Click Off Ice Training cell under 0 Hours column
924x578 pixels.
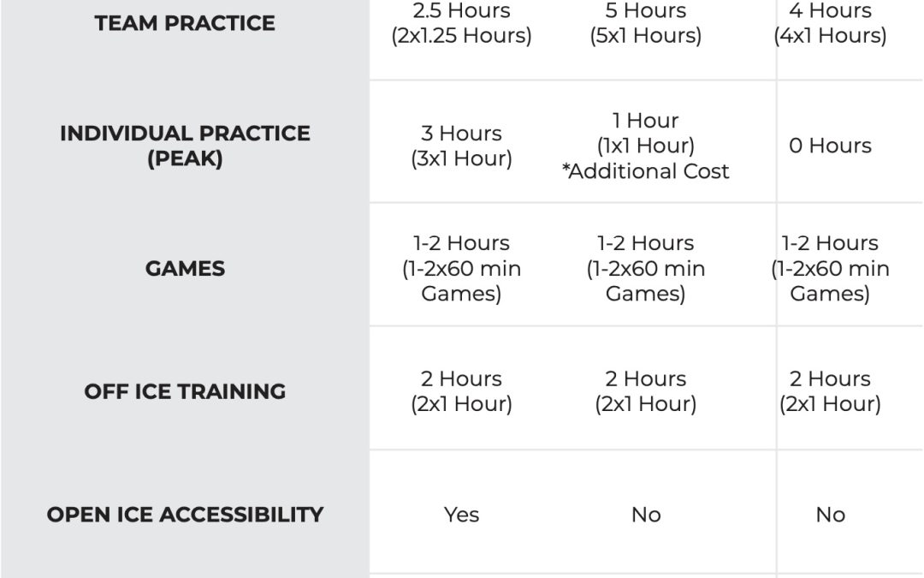click(830, 391)
